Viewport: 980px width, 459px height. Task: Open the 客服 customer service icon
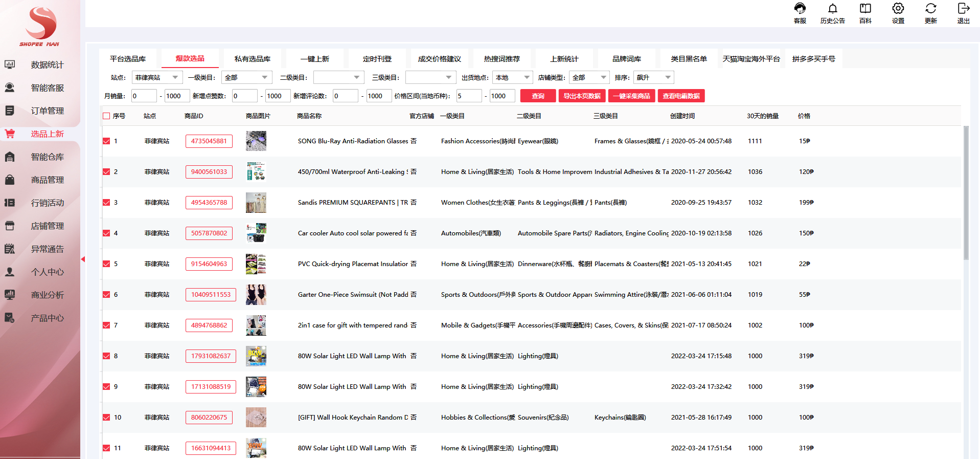[x=800, y=13]
